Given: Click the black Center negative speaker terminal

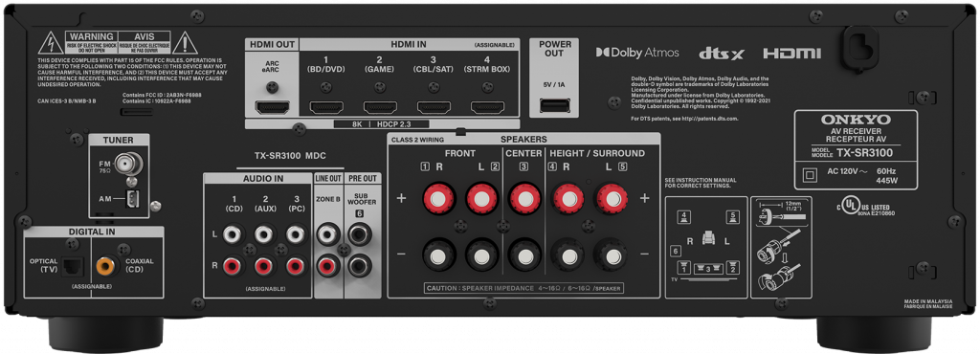Looking at the screenshot, I should coord(525,255).
